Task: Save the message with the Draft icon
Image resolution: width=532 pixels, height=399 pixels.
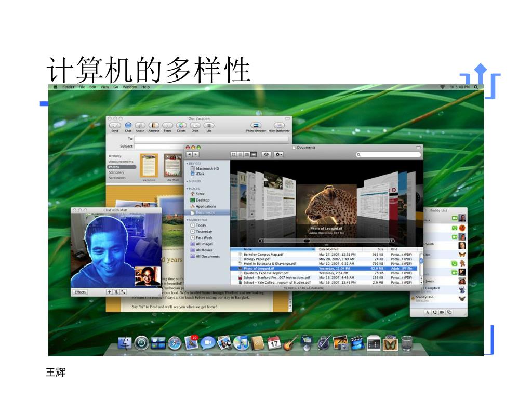Action: pyautogui.click(x=195, y=126)
